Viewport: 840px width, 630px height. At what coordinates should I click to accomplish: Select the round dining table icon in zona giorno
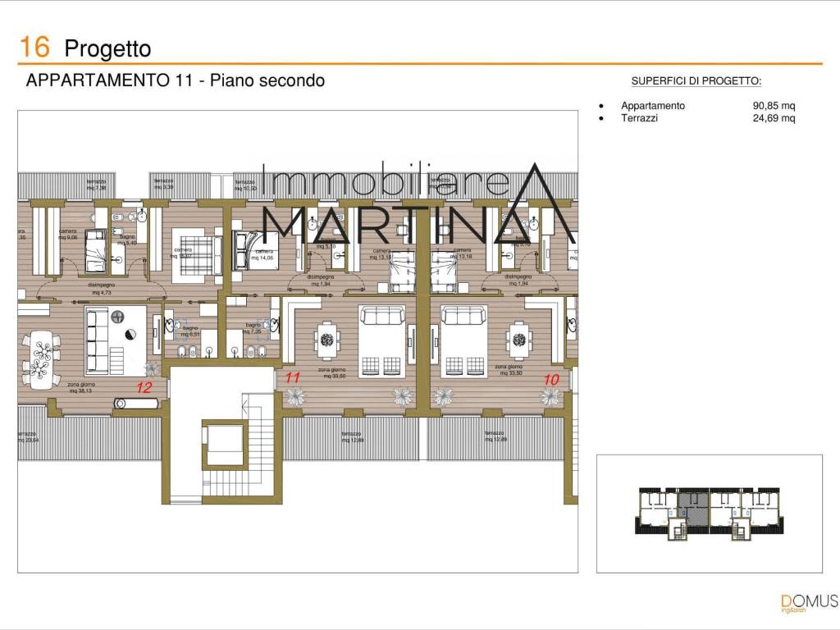click(x=327, y=340)
